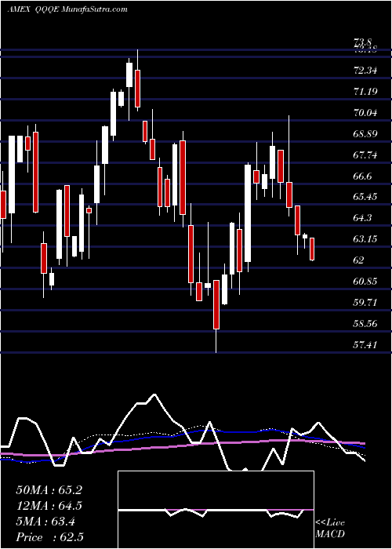The height and width of the screenshot is (549, 392).
Task: Click the 64.3 price axis label
Action: click(x=364, y=218)
